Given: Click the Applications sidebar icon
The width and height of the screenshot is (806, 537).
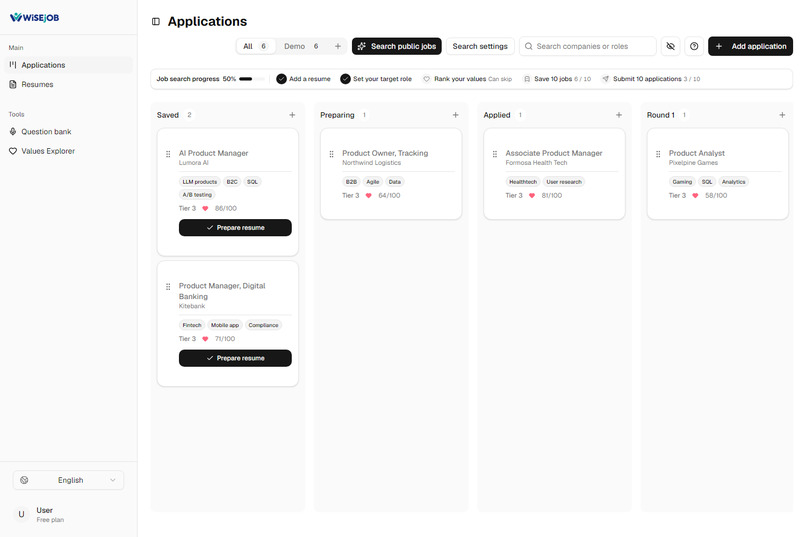Looking at the screenshot, I should click(x=13, y=65).
